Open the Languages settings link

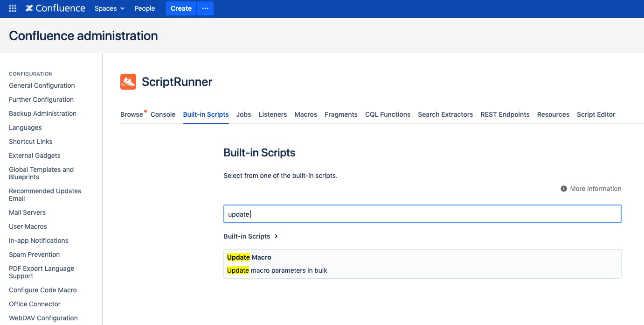tap(25, 127)
